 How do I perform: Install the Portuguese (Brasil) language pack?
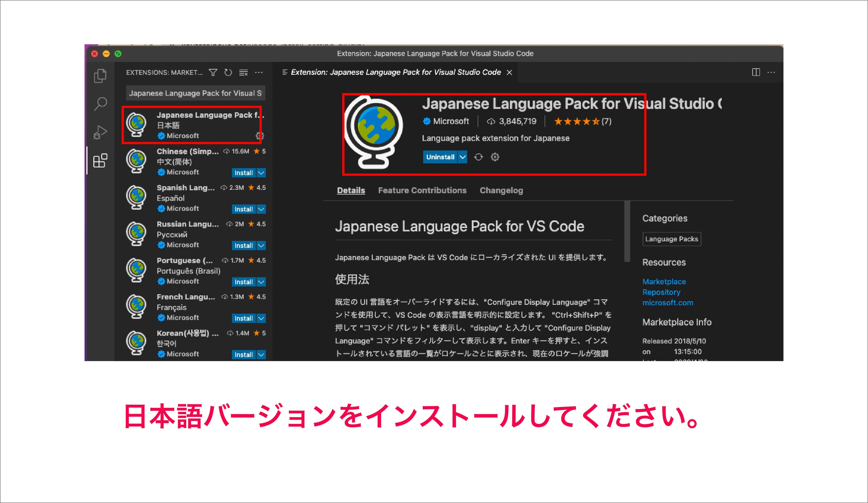pyautogui.click(x=244, y=282)
